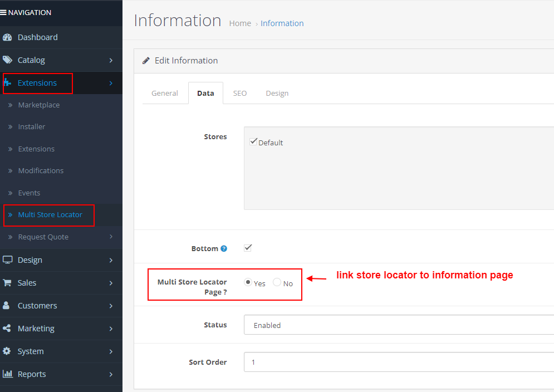Click the Stores selection box
Screen dimensions: 554x392
[399, 168]
